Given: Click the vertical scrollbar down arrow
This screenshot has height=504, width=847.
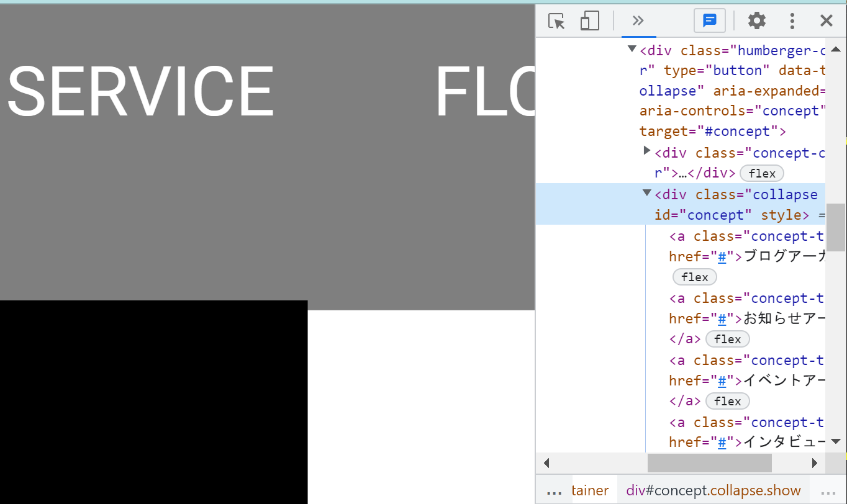Looking at the screenshot, I should [x=836, y=441].
